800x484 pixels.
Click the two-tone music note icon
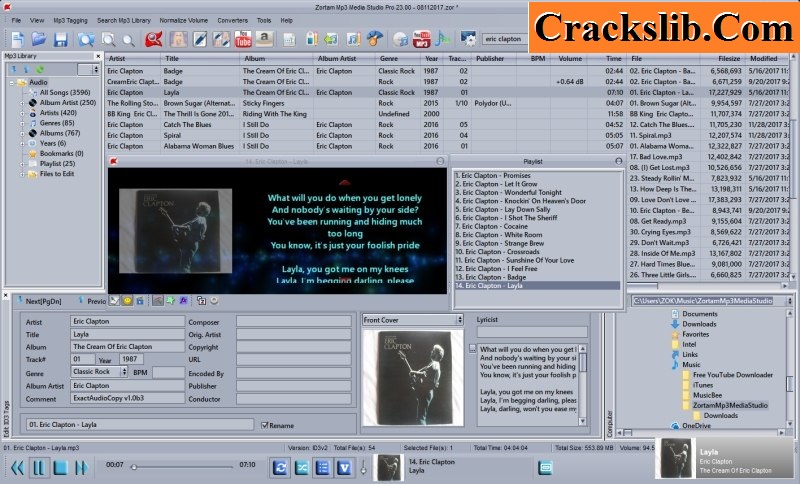(442, 39)
